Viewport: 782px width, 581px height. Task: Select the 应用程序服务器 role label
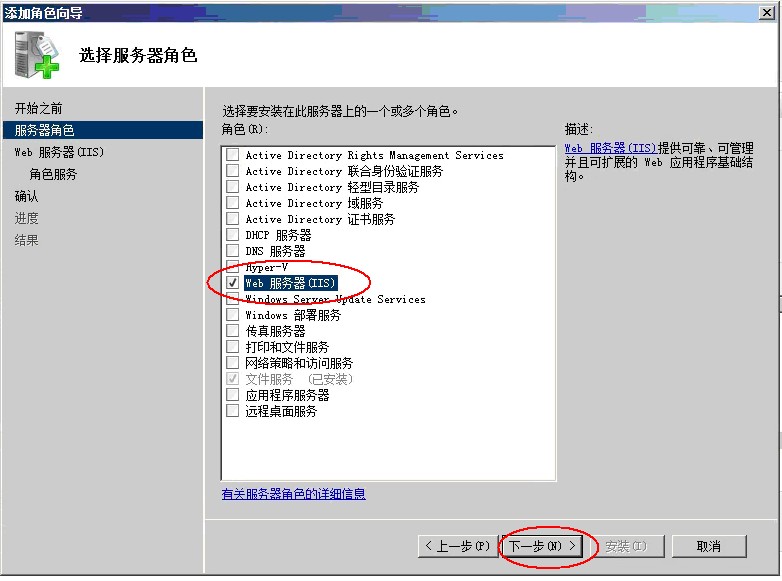click(287, 395)
